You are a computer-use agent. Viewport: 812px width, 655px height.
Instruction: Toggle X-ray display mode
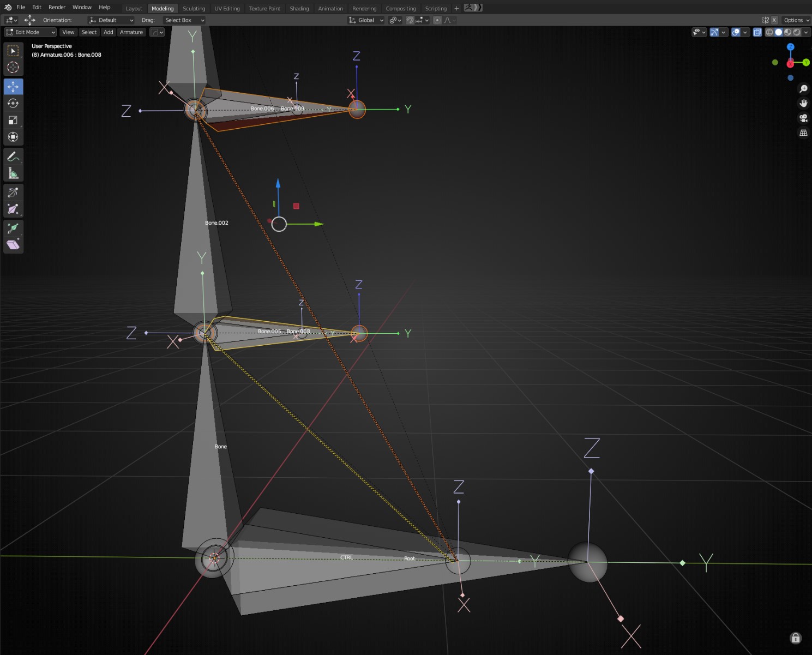757,32
